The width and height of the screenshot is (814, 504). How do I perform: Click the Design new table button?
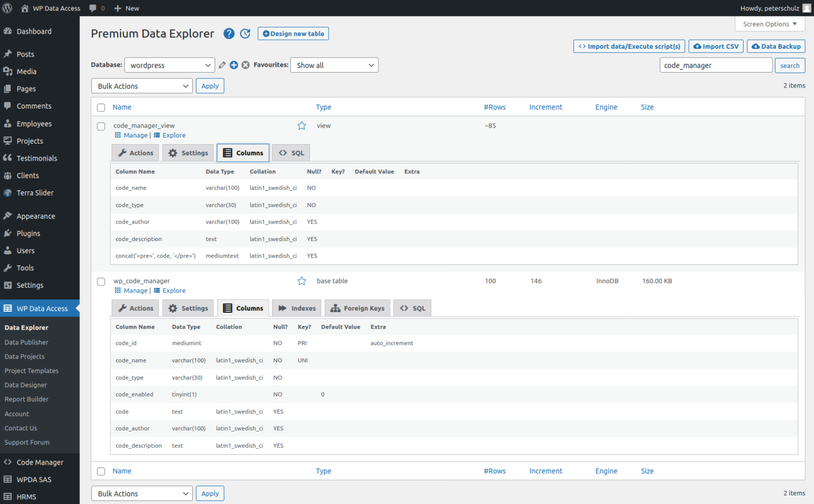pos(293,33)
